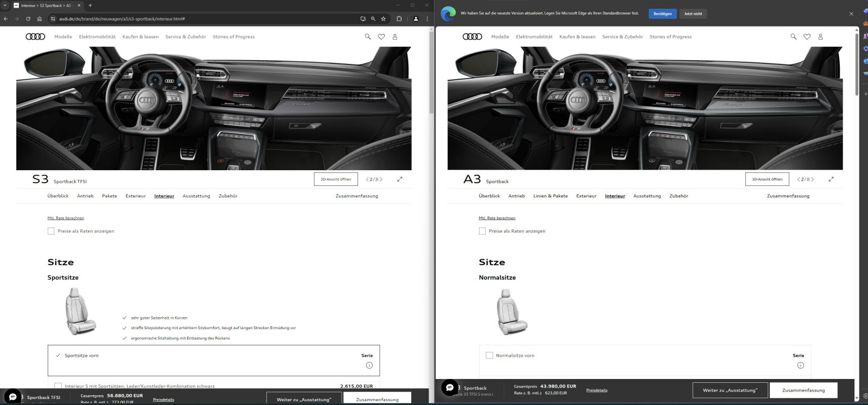Open Stories of Progress on the S3 page
This screenshot has height=405, width=868.
tap(234, 37)
